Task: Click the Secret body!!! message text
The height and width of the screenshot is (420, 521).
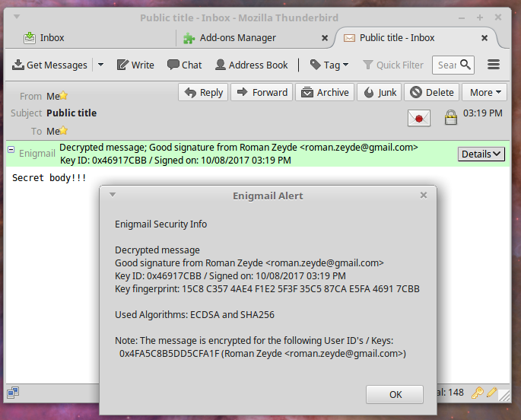Action: [x=49, y=178]
